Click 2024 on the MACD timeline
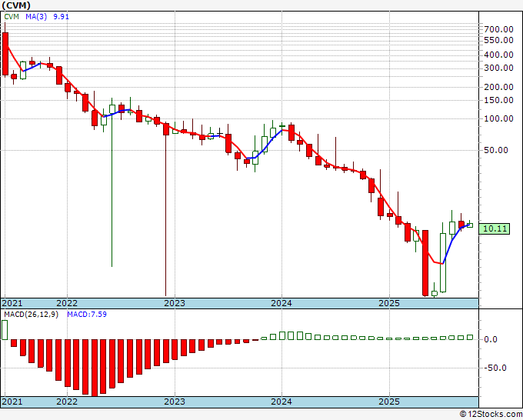Screen dimensions: 523x420 coord(281,402)
